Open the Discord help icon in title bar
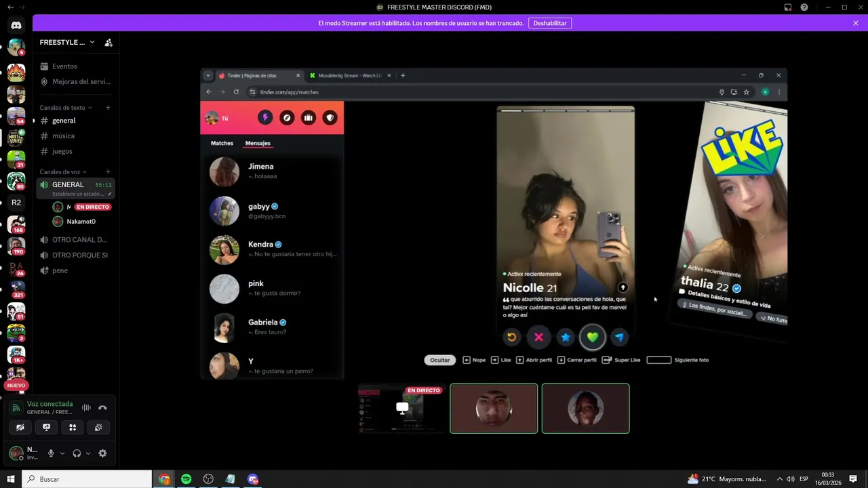 click(804, 7)
